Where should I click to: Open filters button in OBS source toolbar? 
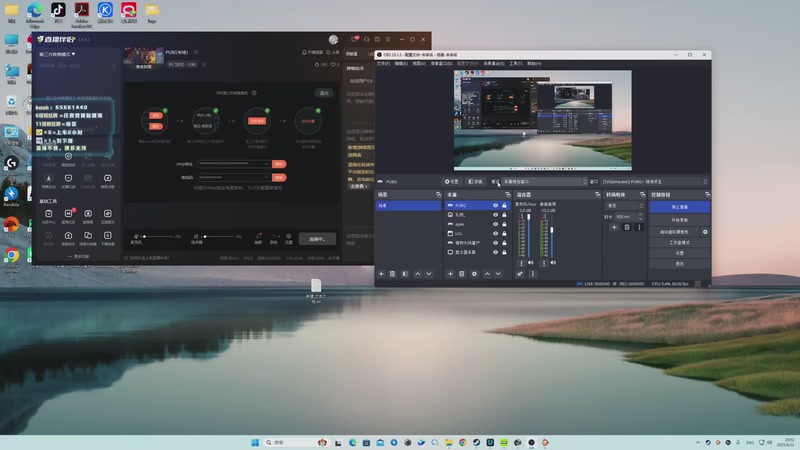click(475, 182)
